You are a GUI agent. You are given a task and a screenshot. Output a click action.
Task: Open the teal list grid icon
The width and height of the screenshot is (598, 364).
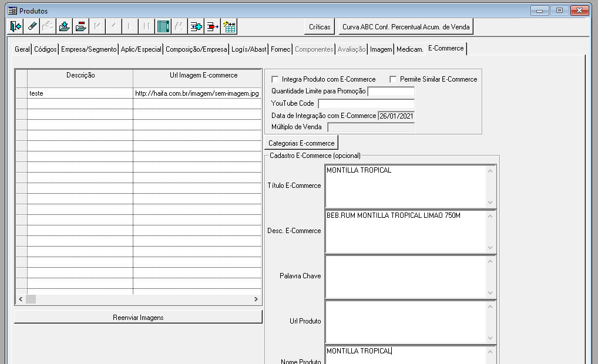tap(163, 26)
